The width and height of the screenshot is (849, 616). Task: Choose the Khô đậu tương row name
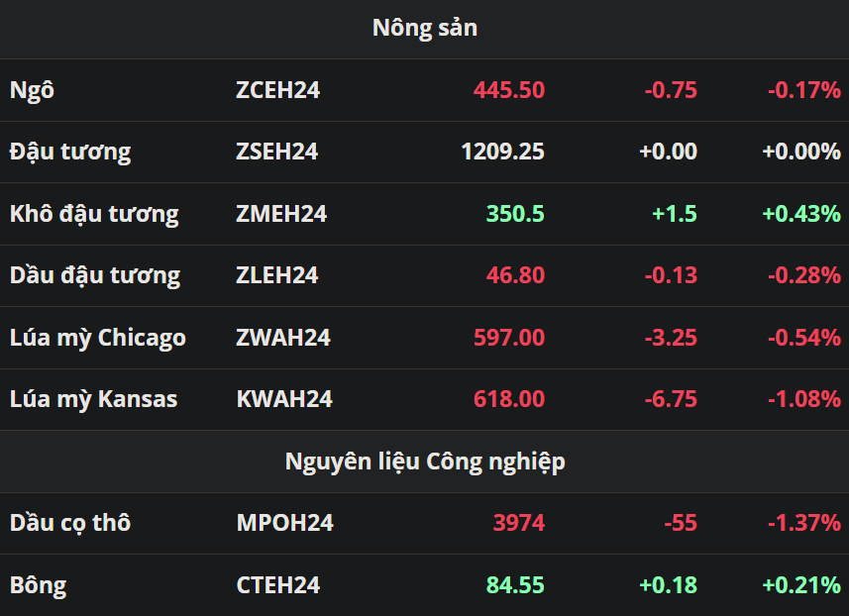click(x=94, y=214)
